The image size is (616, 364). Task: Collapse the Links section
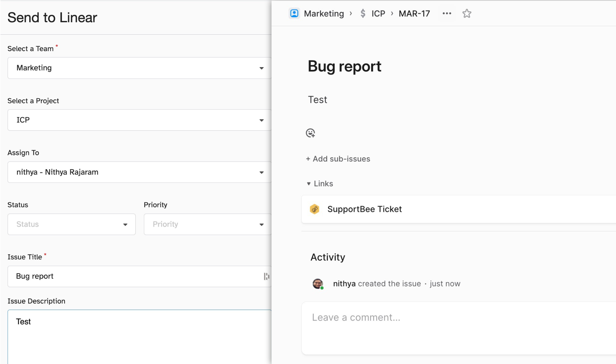(x=309, y=184)
